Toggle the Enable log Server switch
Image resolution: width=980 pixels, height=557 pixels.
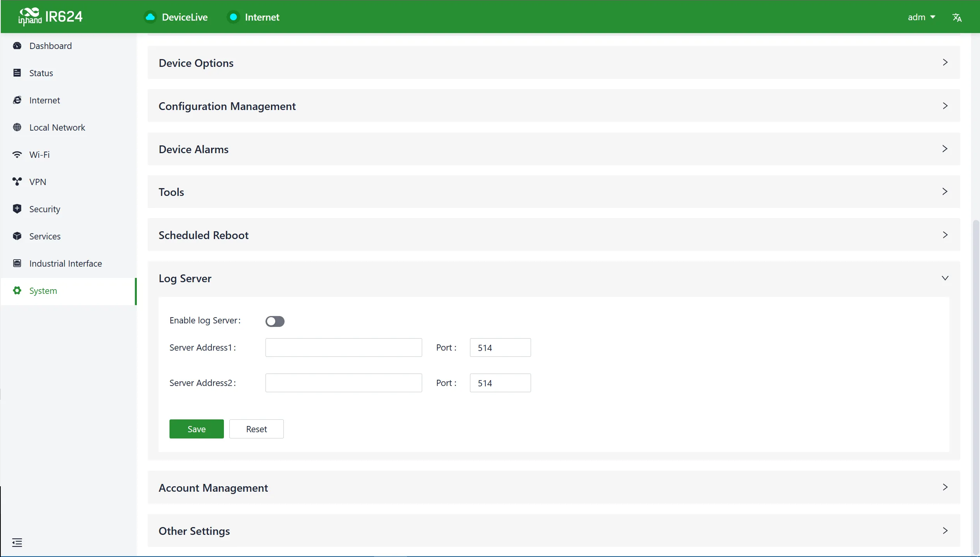[275, 321]
